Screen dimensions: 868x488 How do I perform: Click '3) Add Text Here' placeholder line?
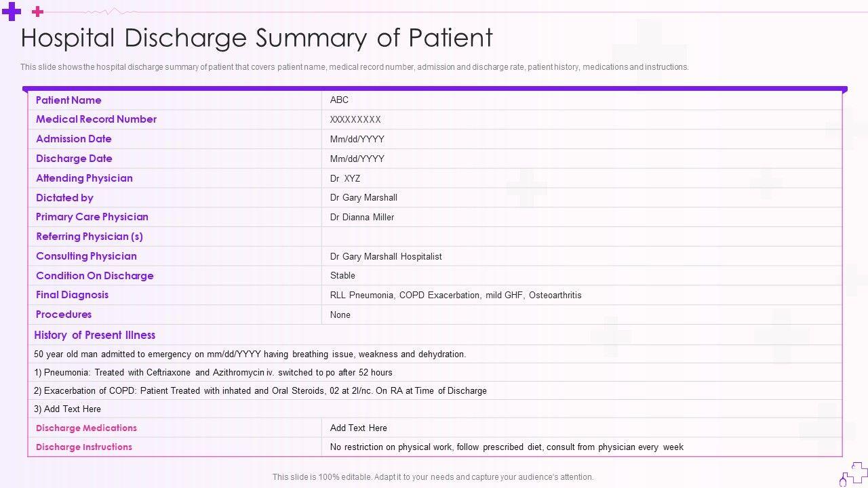(x=67, y=409)
